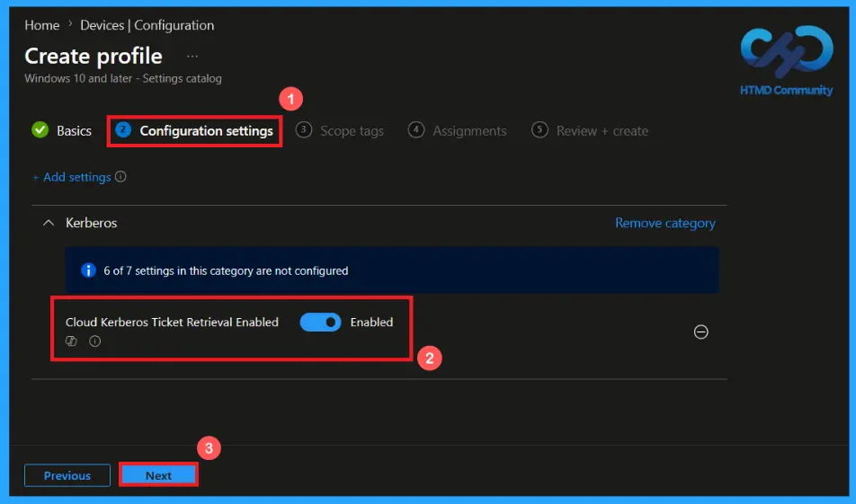Viewport: 856px width, 504px height.
Task: Click the '6 of 7 settings' notice text
Action: [226, 270]
